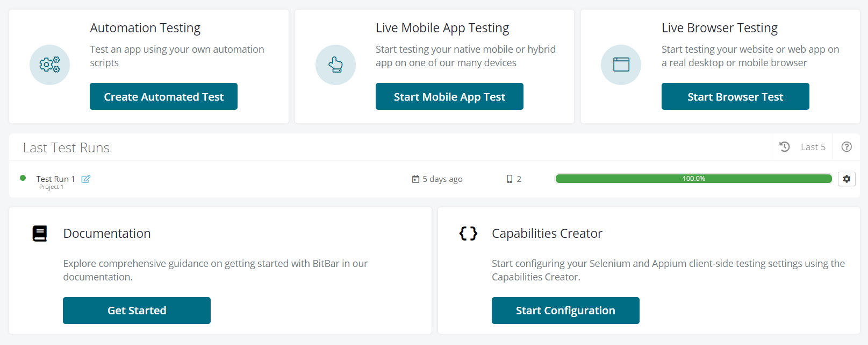Click the green status dot for Test Run 1
Viewport: 868px width, 345px height.
23,178
